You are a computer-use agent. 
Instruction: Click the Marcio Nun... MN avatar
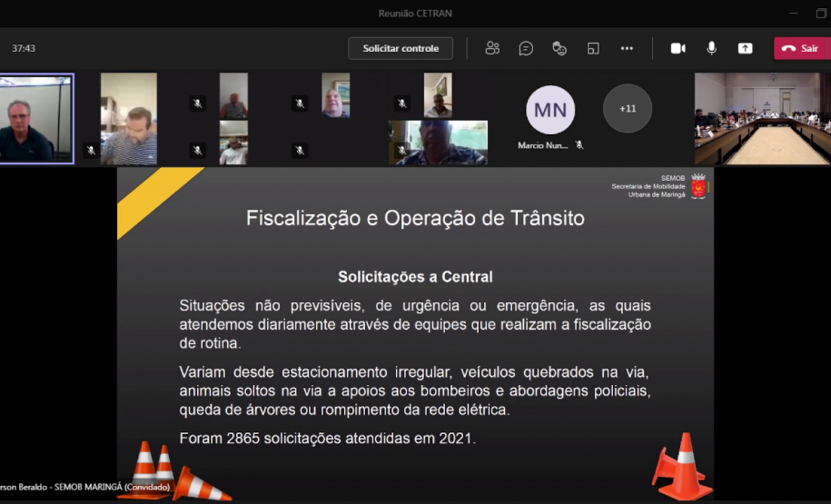click(x=550, y=110)
